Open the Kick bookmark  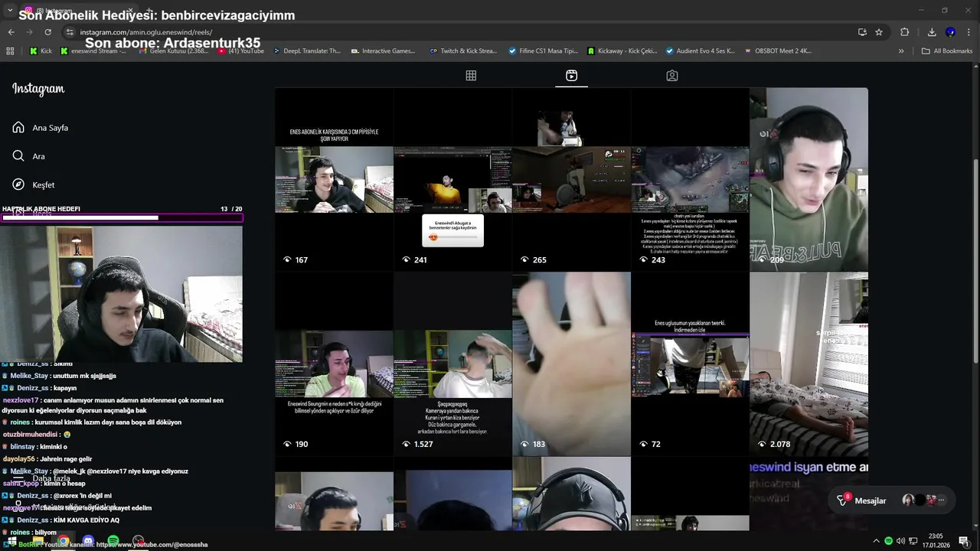point(41,51)
